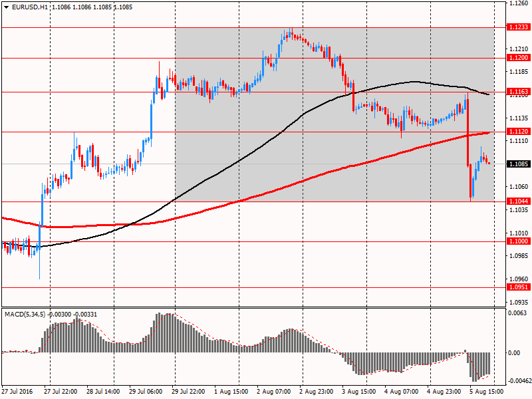Click the 1.1035 price scale value
The width and height of the screenshot is (532, 399).
[x=519, y=210]
